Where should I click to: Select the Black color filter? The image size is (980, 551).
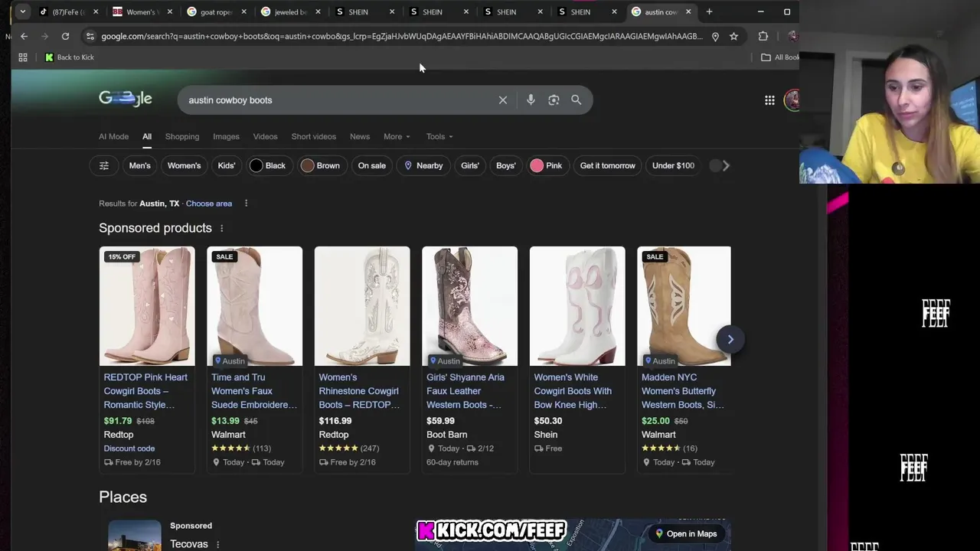click(268, 165)
